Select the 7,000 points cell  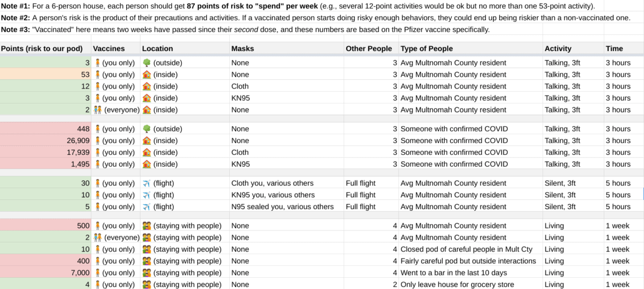pos(46,273)
